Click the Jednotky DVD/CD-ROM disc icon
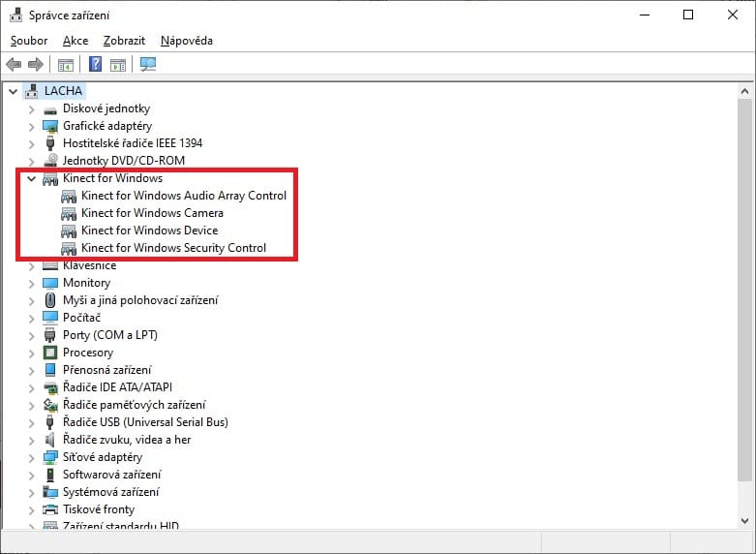This screenshot has width=756, height=554. (x=50, y=160)
